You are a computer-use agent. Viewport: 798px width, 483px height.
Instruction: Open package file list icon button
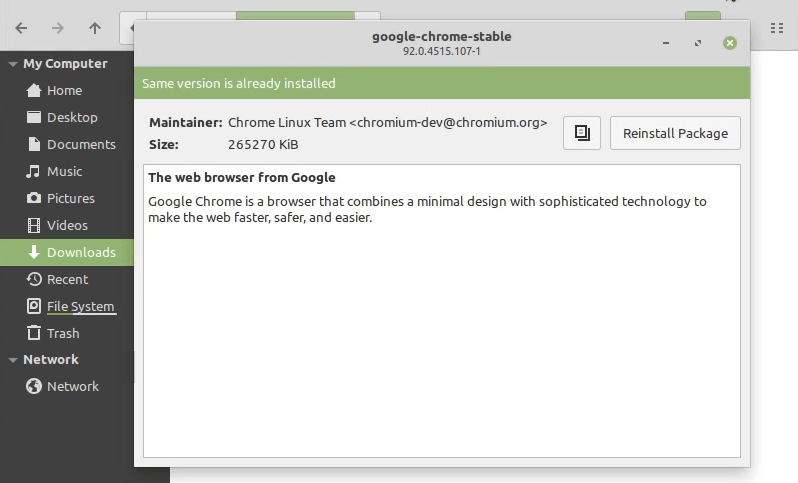[x=582, y=133]
